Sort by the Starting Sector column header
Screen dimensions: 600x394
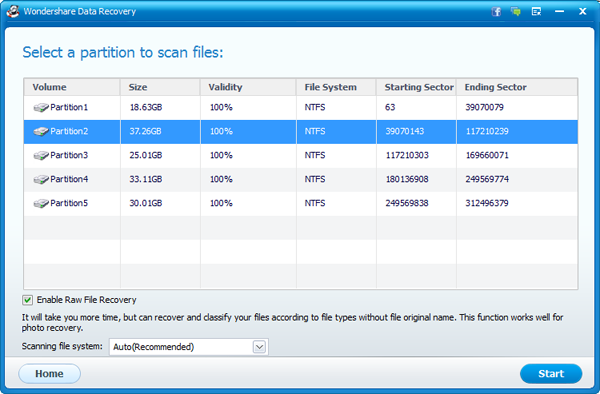pos(416,87)
